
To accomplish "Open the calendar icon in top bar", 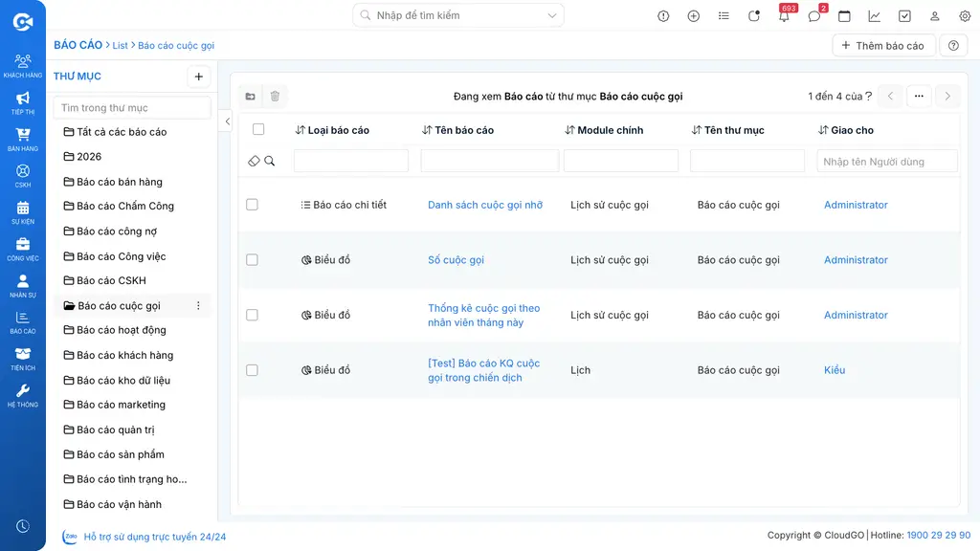I will pos(844,16).
